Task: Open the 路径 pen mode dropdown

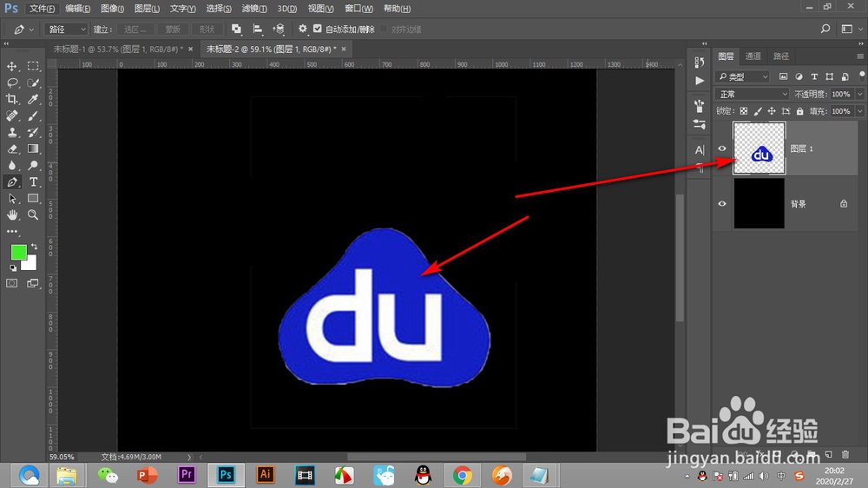Action: click(x=67, y=29)
